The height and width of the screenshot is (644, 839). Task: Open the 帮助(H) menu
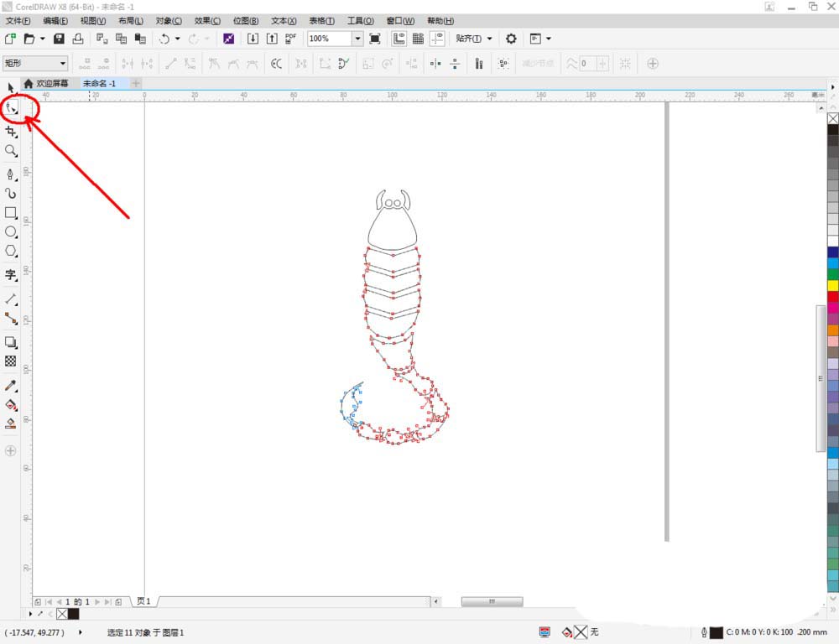440,21
